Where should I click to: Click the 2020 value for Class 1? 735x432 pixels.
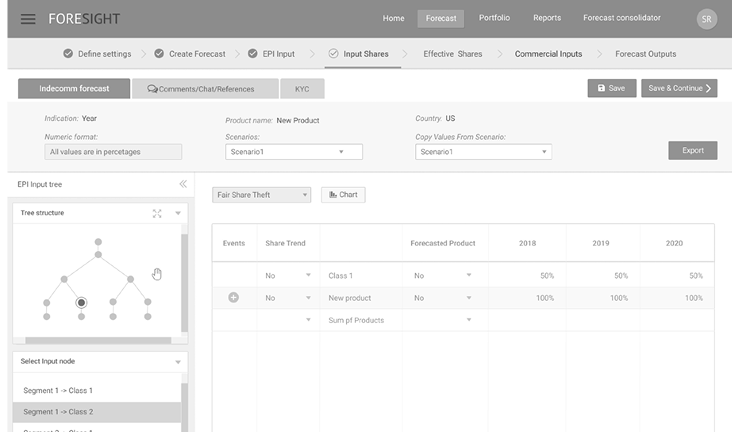pyautogui.click(x=696, y=276)
